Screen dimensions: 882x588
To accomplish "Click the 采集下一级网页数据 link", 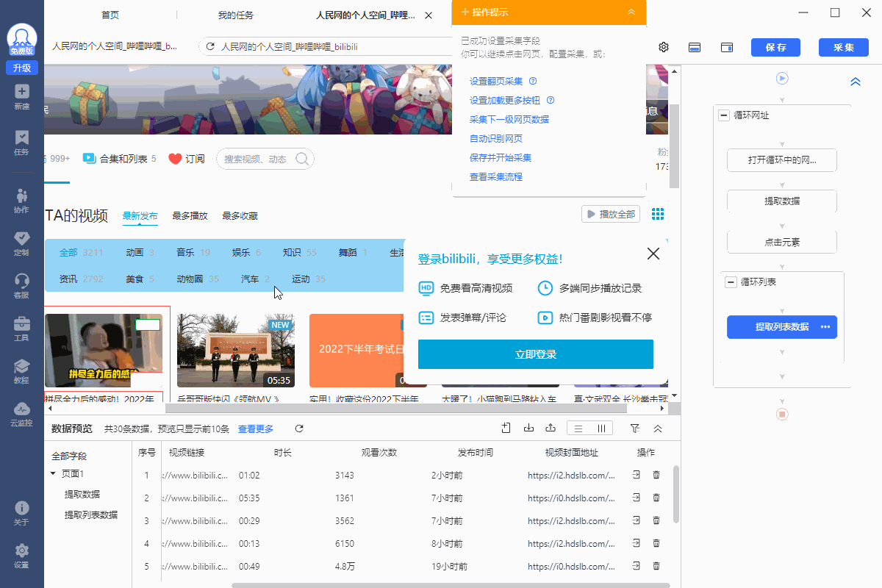I will point(509,119).
